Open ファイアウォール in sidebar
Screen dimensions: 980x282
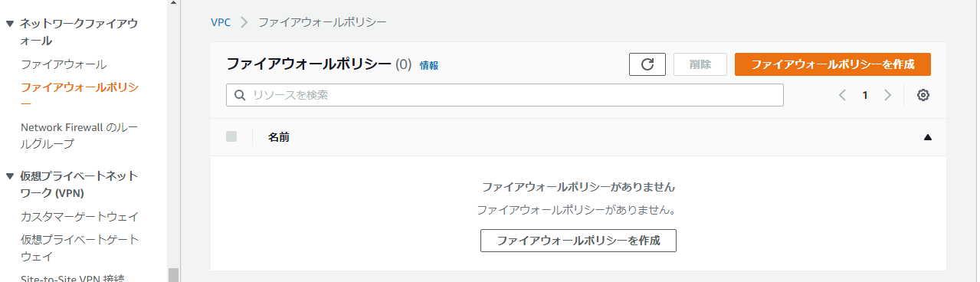pyautogui.click(x=64, y=64)
